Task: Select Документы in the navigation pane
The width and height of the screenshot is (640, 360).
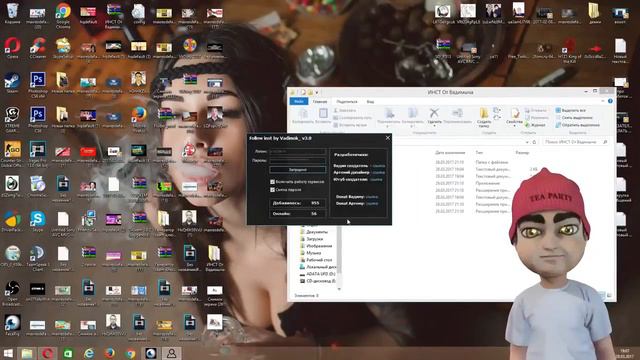Action: (316, 232)
